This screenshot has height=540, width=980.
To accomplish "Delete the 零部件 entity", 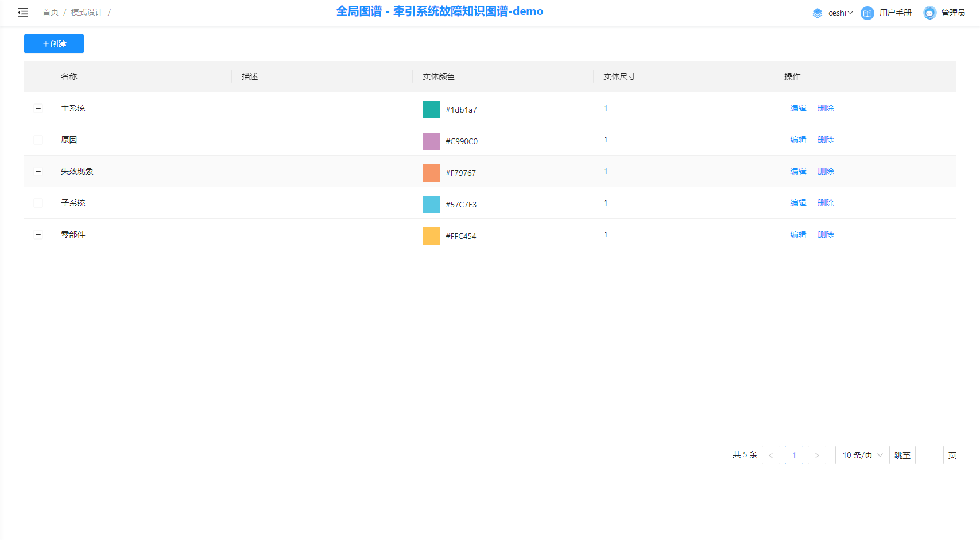I will click(826, 234).
